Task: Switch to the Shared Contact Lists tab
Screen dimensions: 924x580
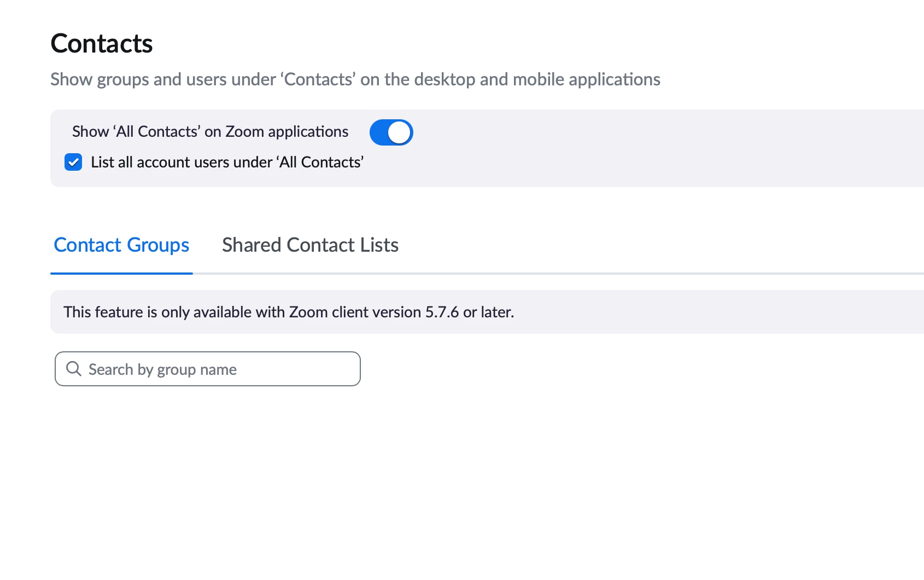Action: pyautogui.click(x=310, y=245)
